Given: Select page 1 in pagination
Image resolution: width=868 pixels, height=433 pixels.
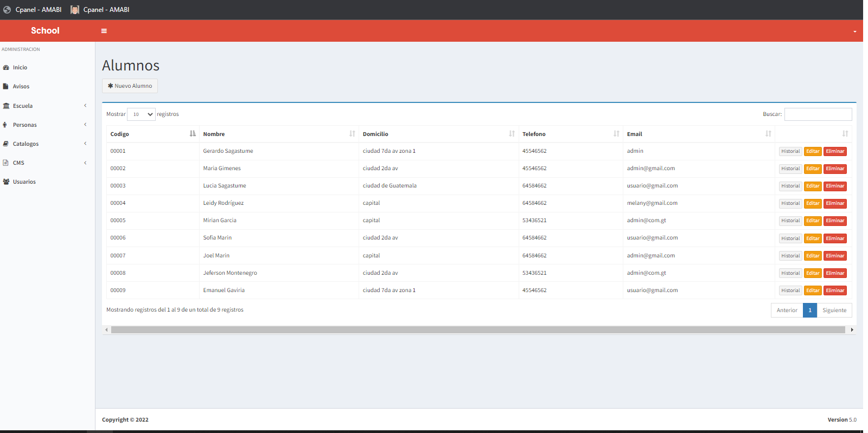Looking at the screenshot, I should [x=810, y=310].
